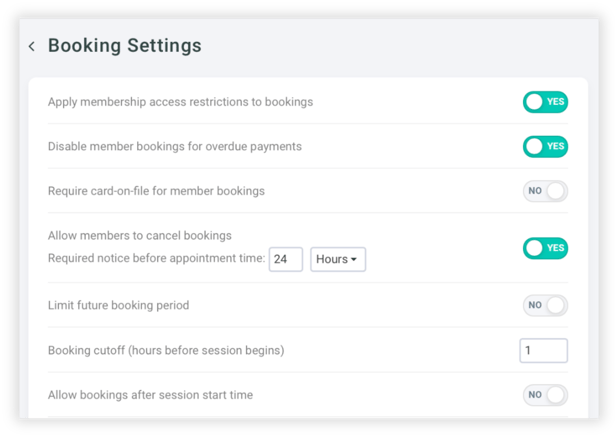Screen dimensions: 615x436
Task: Click the 'Booking cutoff (hours before session begins)' label
Action: 166,351
